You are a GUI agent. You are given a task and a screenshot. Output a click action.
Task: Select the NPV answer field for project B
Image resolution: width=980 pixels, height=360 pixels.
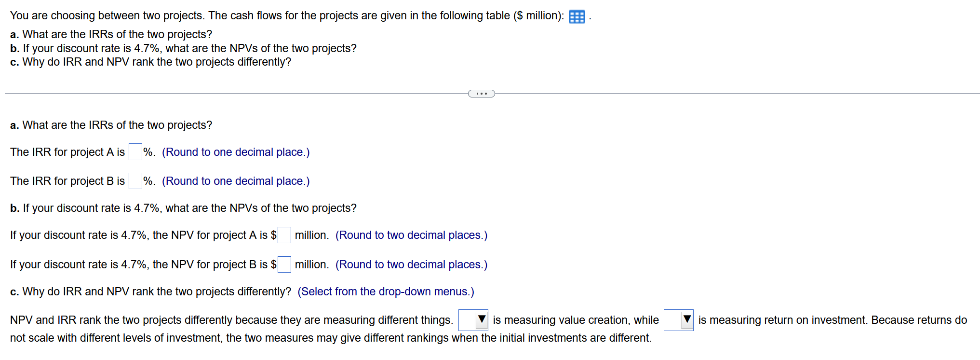pos(284,264)
